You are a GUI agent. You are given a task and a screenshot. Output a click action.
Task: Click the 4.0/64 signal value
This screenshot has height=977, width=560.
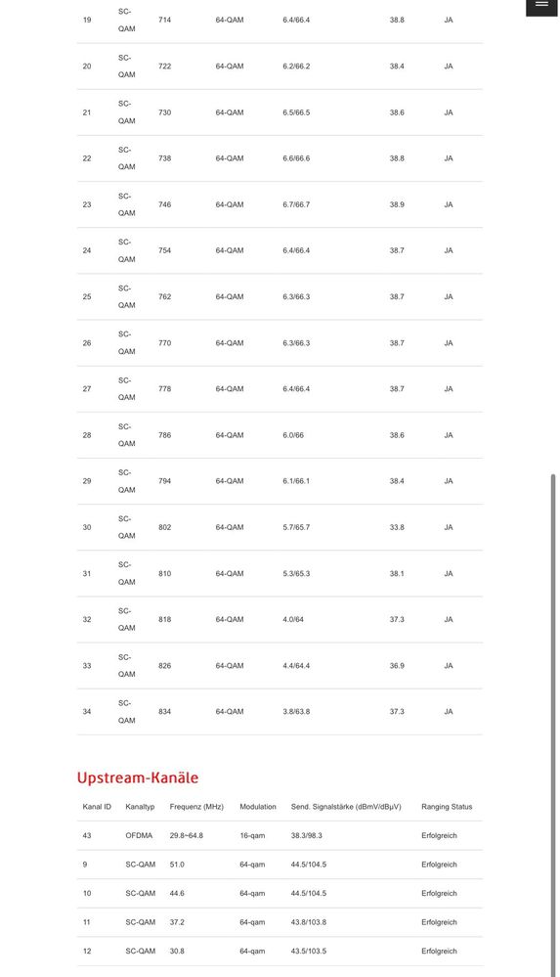293,619
